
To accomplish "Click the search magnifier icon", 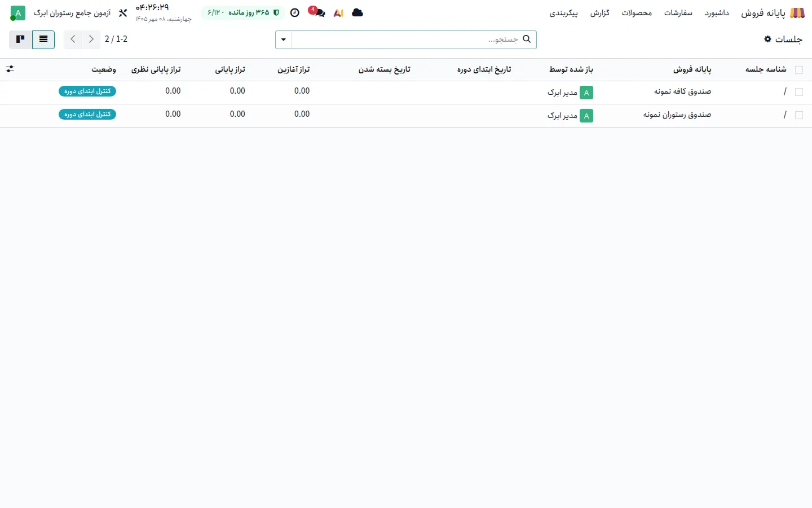I will [527, 39].
